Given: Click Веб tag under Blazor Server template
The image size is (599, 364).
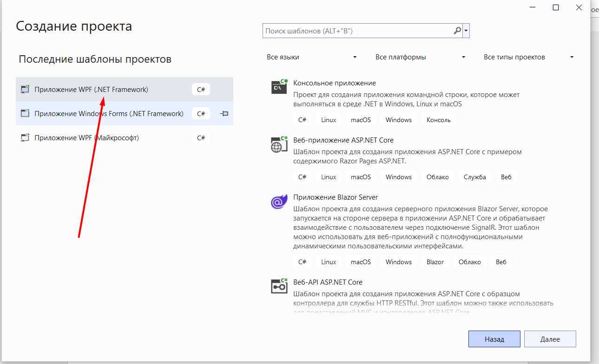Looking at the screenshot, I should (501, 262).
